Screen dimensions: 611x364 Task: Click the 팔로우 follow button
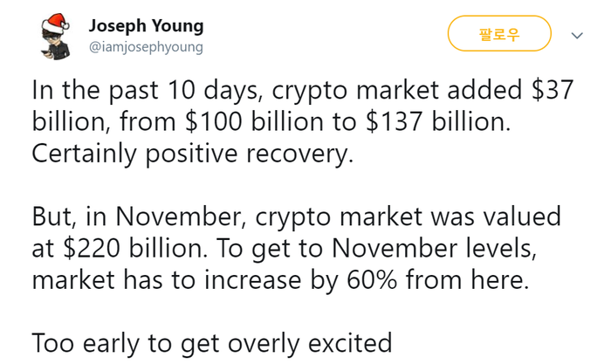click(499, 34)
